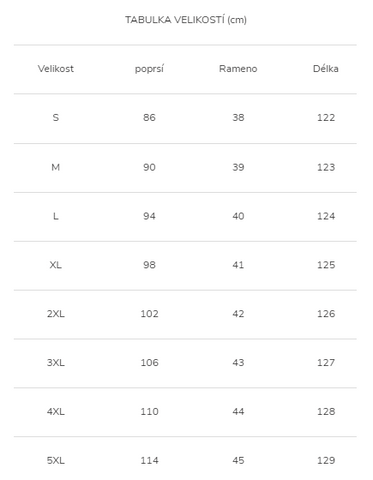The height and width of the screenshot is (480, 373).
Task: Click bust value 86 for size S
Action: (x=149, y=117)
